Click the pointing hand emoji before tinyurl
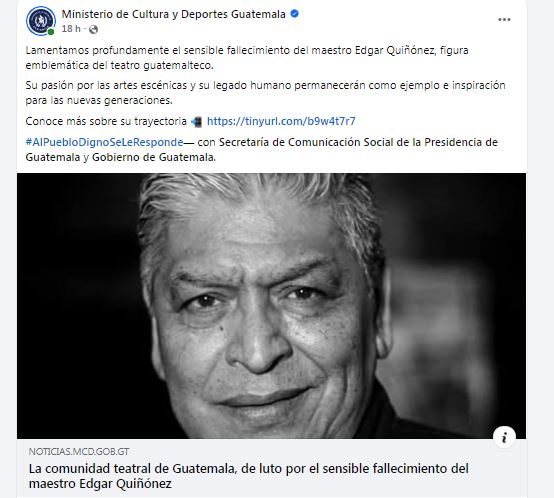The image size is (554, 498). coord(196,122)
